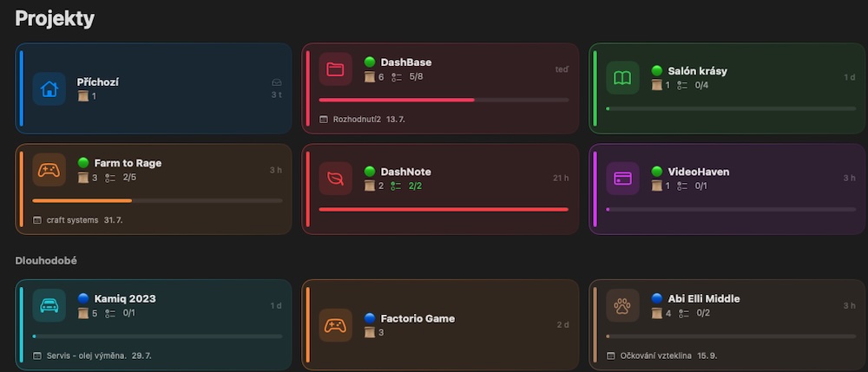Click green status dot next to Farm to Rage
Screen dimensions: 868x372
point(83,163)
